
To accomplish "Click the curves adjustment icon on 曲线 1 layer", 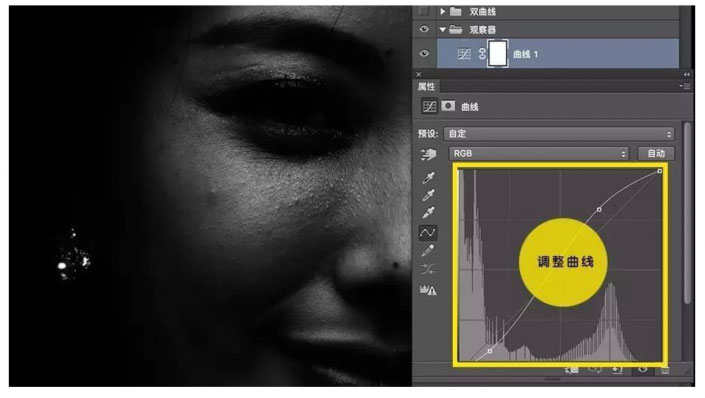I will tap(464, 54).
